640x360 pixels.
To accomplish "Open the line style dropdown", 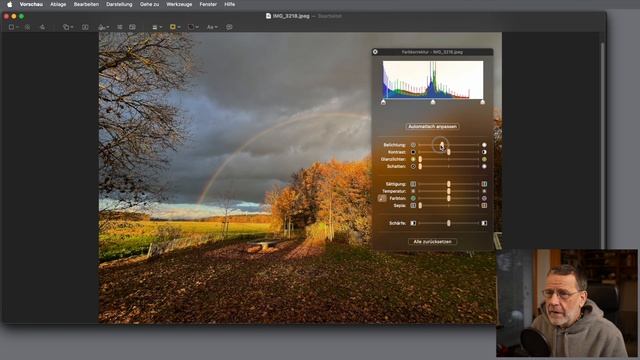I will pyautogui.click(x=157, y=27).
